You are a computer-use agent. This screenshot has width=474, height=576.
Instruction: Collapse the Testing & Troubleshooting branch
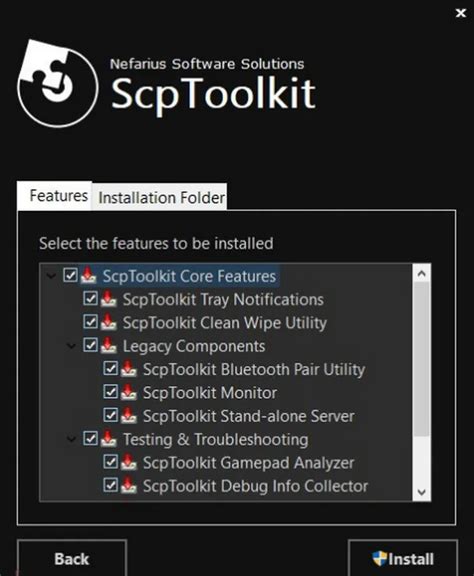[71, 439]
